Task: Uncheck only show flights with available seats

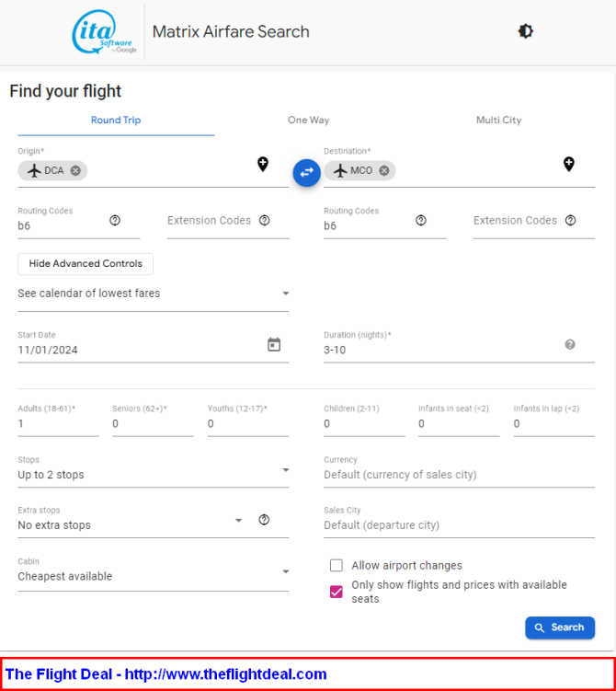Action: point(337,592)
